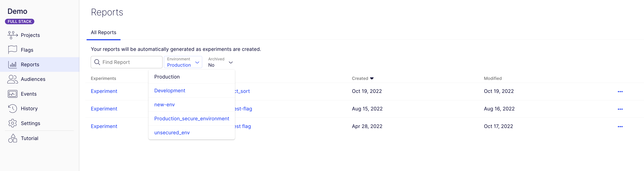
Task: Open History via the clock icon
Action: pos(12,108)
